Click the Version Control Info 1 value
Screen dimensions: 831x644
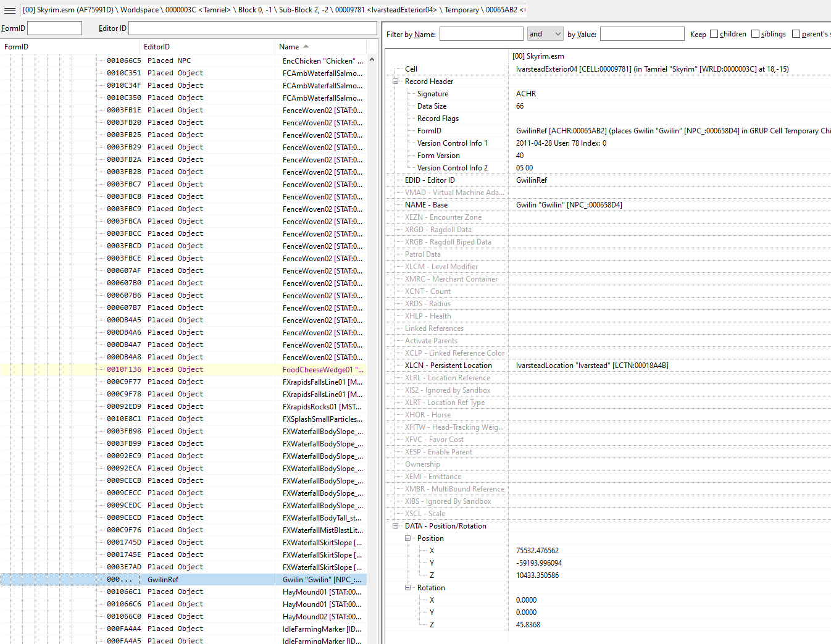[561, 143]
